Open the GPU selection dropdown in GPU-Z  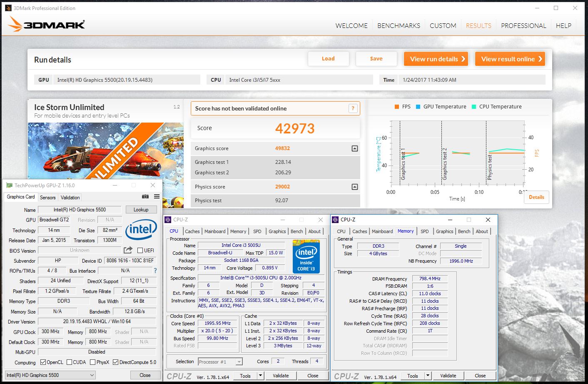click(50, 375)
